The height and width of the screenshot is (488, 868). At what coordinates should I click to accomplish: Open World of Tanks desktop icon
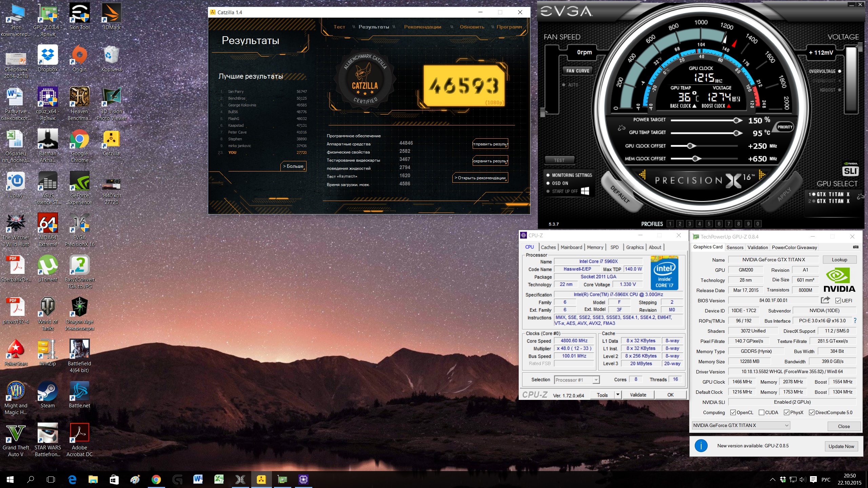point(48,313)
